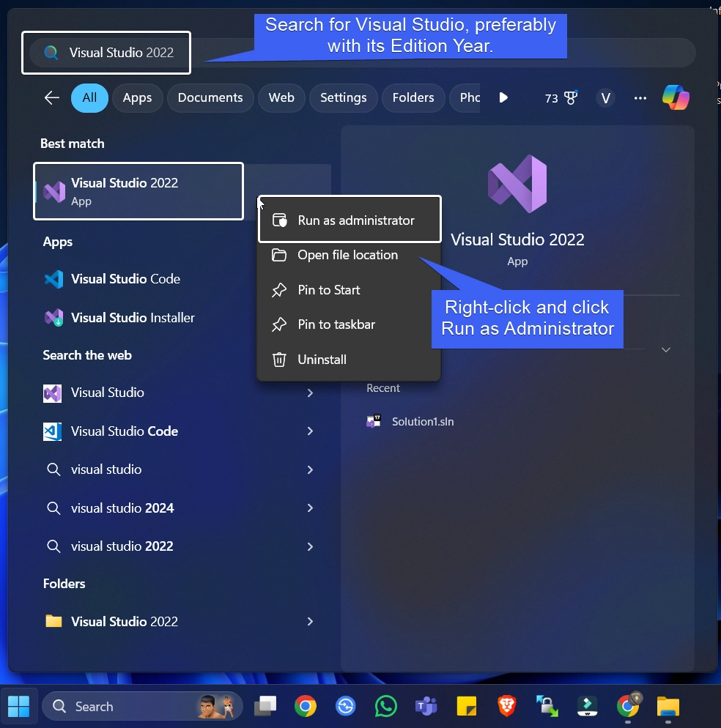This screenshot has height=728, width=721.
Task: Click the Solution1.sln file icon
Action: click(374, 421)
